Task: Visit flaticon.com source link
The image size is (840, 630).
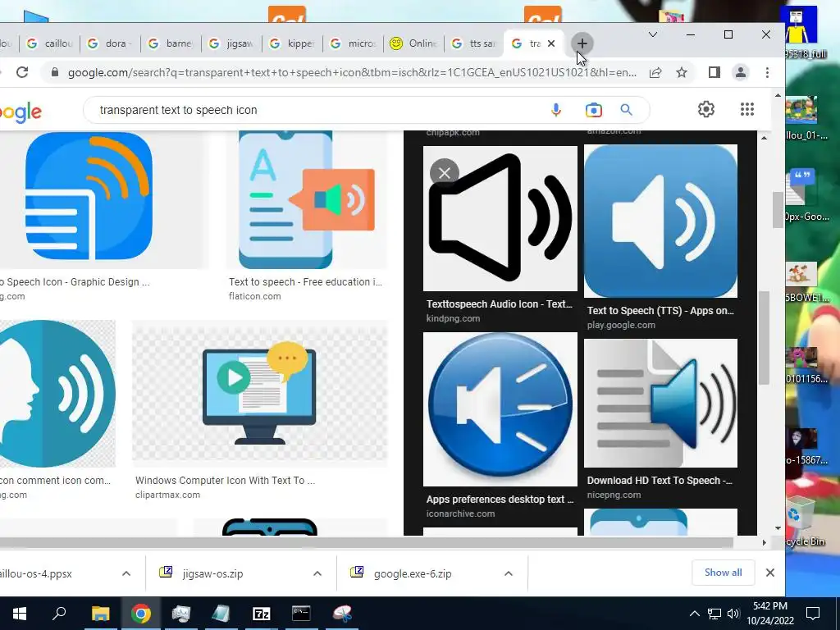Action: pyautogui.click(x=255, y=296)
